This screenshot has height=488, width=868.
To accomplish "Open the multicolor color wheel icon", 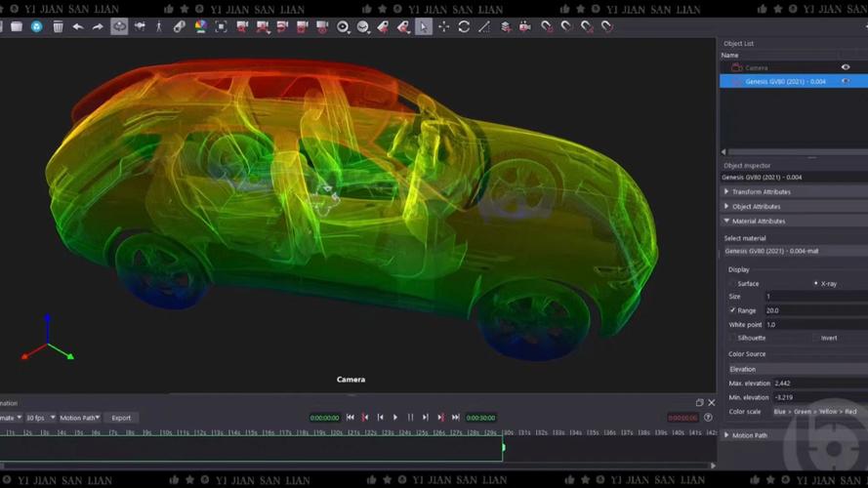I will (200, 26).
